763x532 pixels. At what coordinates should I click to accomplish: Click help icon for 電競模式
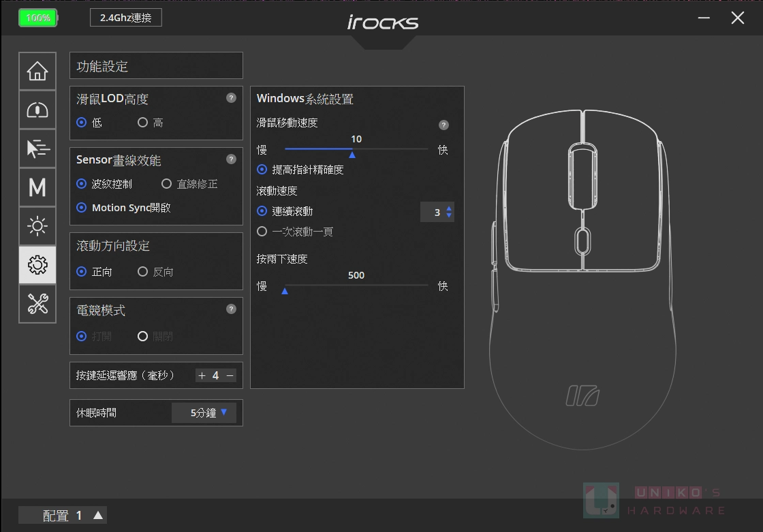231,309
